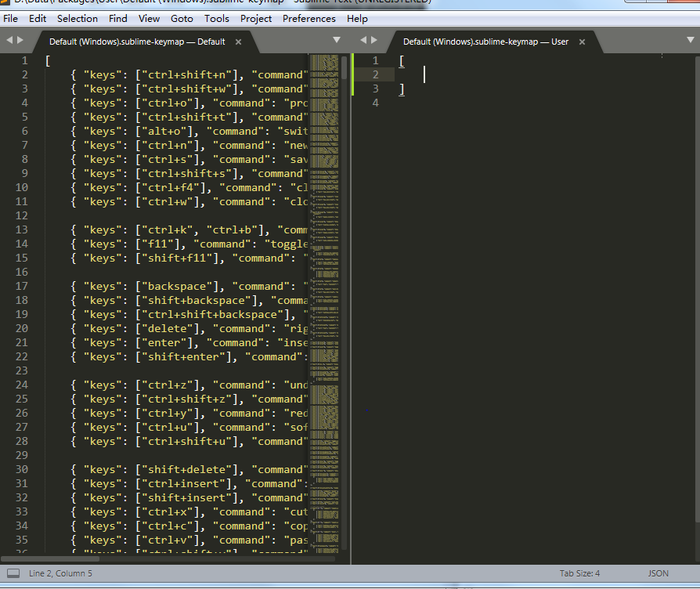The width and height of the screenshot is (700, 589).
Task: Open the JSON syntax selector in status bar
Action: pos(658,573)
